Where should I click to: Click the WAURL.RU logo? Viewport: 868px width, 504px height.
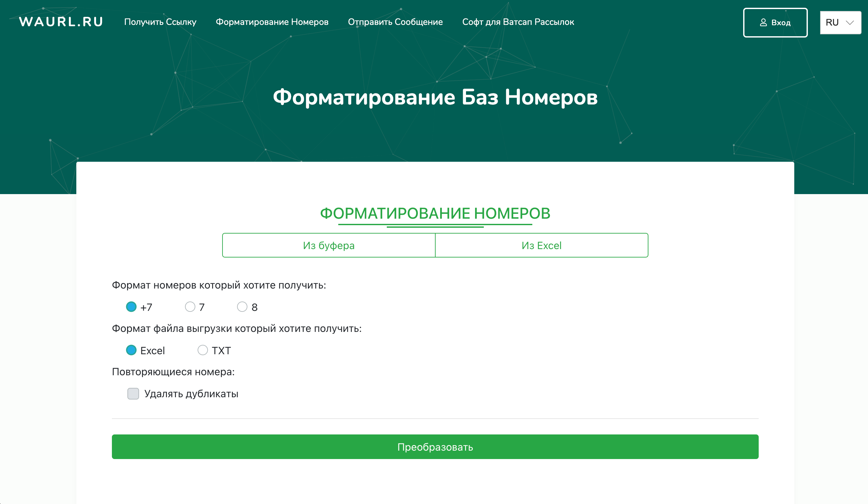(x=61, y=22)
